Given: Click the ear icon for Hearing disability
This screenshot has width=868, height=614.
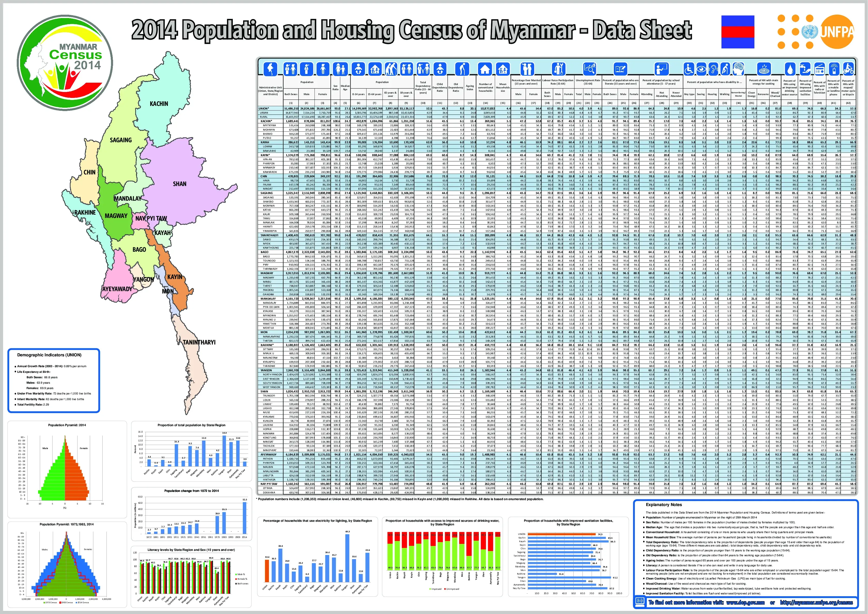Looking at the screenshot, I should pos(713,69).
